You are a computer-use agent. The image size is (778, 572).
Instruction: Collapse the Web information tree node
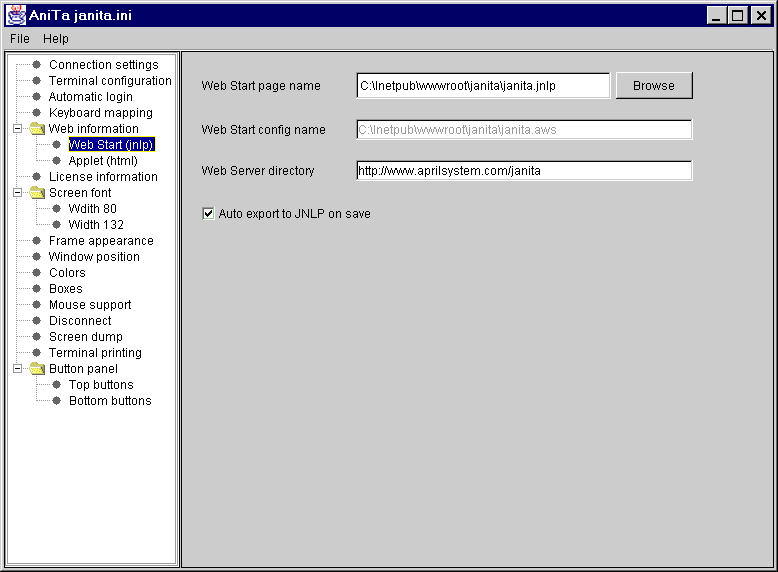pyautogui.click(x=17, y=129)
